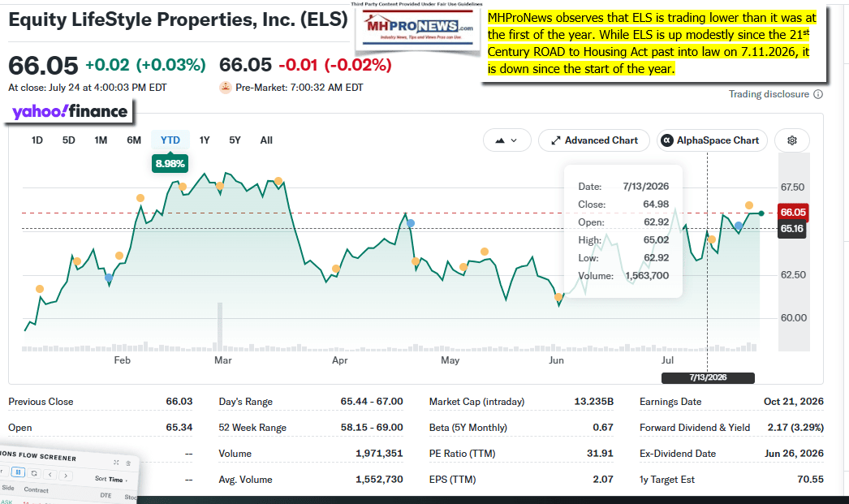Click the Yahoo Finance logo
The height and width of the screenshot is (504, 849).
70,111
